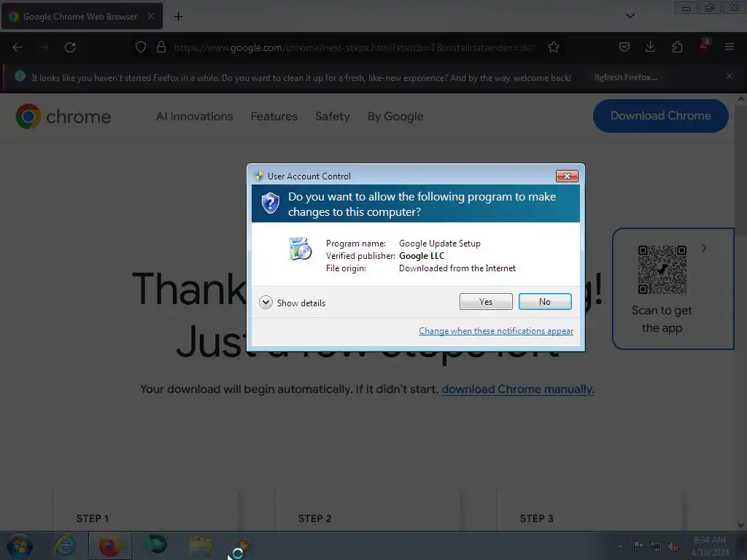Show hidden system tray icons arrow
Viewport: 747px width, 560px height.
pyautogui.click(x=620, y=546)
